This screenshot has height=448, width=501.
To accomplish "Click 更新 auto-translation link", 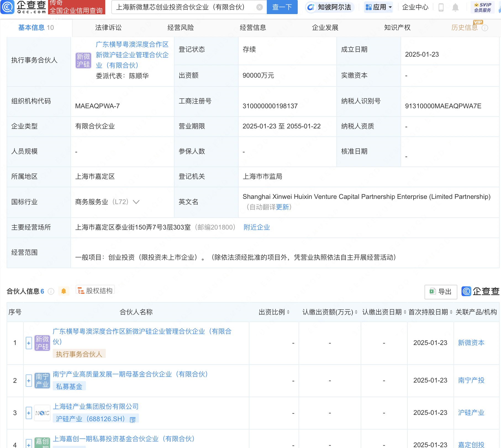I will (x=282, y=207).
